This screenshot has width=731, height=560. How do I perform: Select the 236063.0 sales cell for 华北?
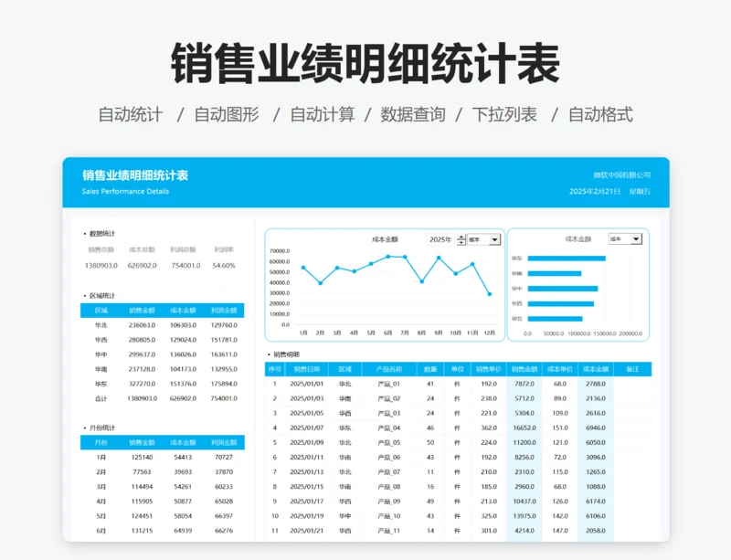pos(143,325)
